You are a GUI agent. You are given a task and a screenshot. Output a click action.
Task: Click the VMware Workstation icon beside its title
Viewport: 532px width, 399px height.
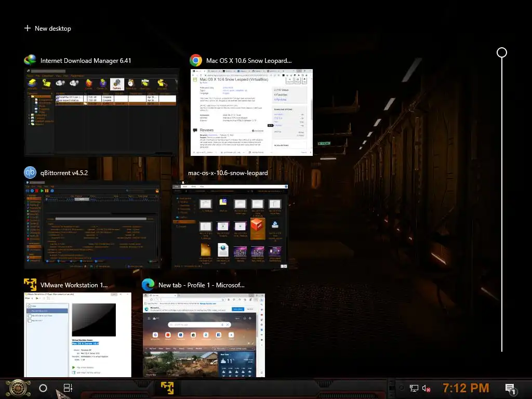pos(30,285)
